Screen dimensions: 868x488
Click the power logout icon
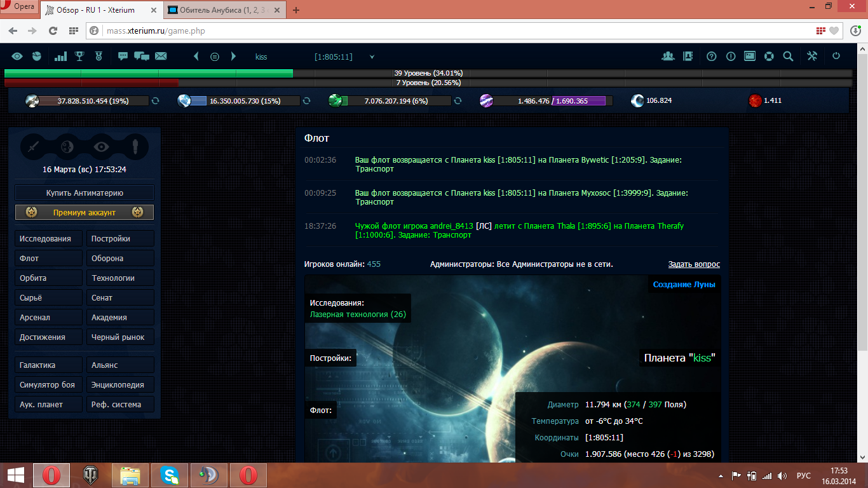point(836,57)
